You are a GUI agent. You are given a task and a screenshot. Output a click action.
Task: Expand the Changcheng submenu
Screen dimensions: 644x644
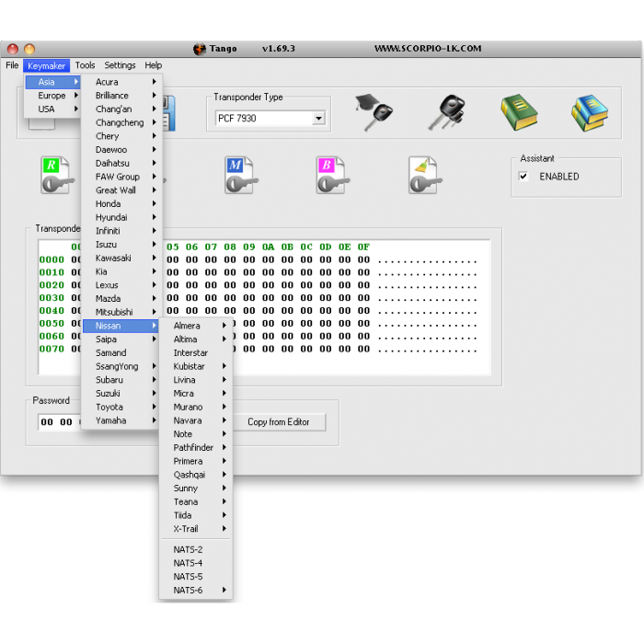click(x=122, y=122)
